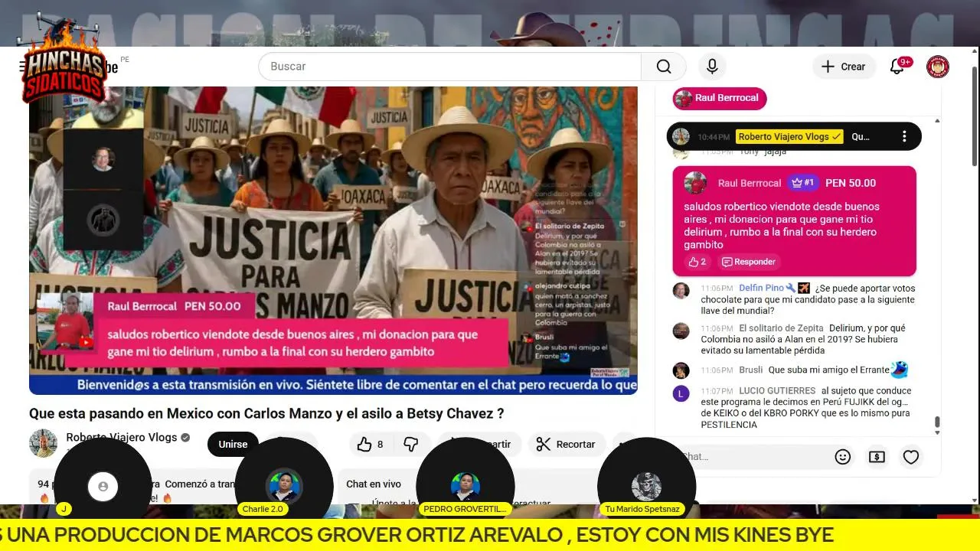Click LUCIO GUTIERRES chat username

[777, 391]
